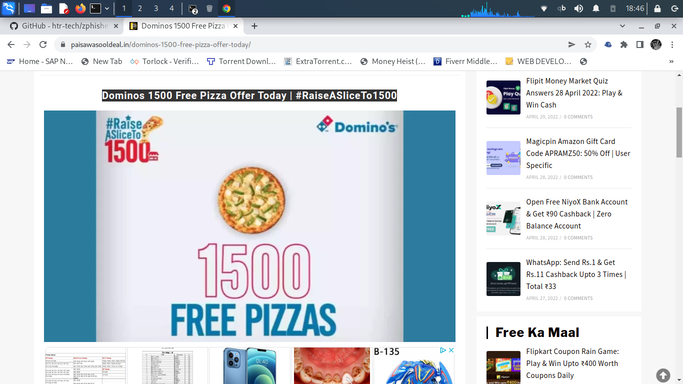Click the 1500 Free Pizzas banner image
This screenshot has width=683, height=384.
250,226
